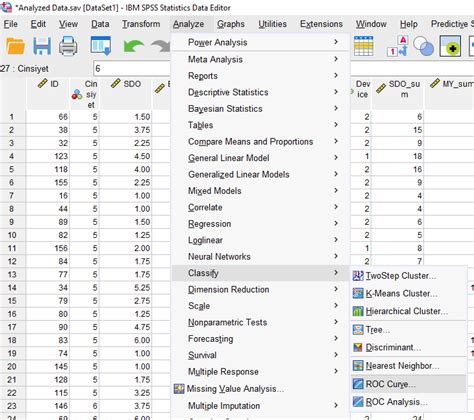Image resolution: width=474 pixels, height=420 pixels.
Task: Expand the Correlate submenu arrow
Action: point(336,207)
